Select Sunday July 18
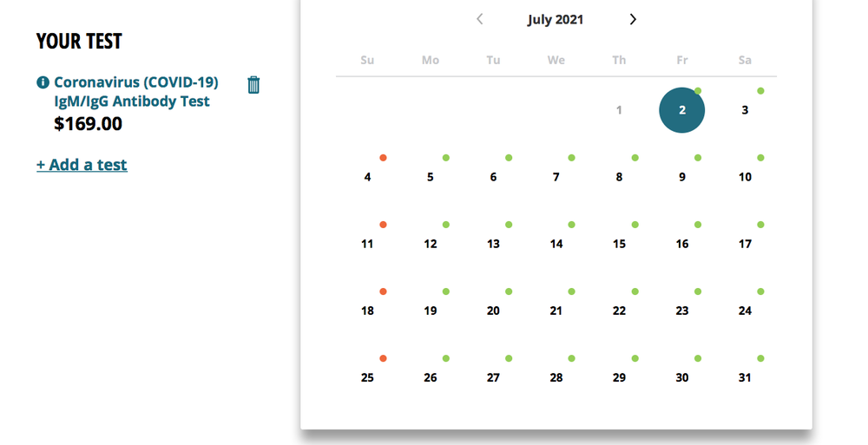The image size is (868, 445). (x=367, y=311)
